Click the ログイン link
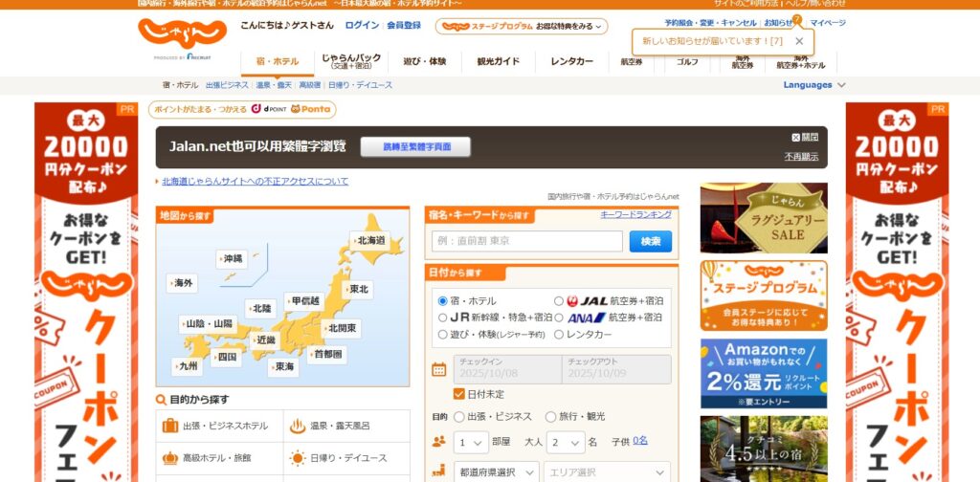980x482 pixels. [x=362, y=26]
